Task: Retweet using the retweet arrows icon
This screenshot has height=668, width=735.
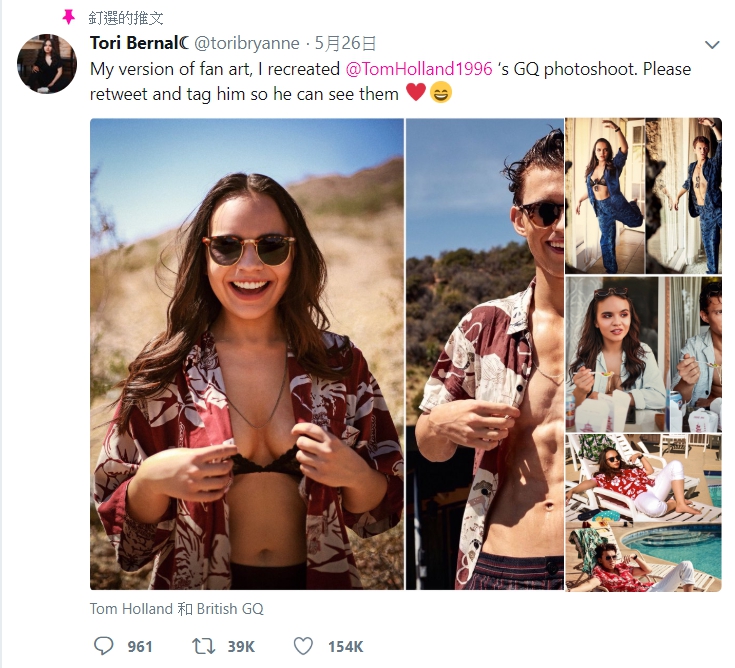Action: coord(203,646)
